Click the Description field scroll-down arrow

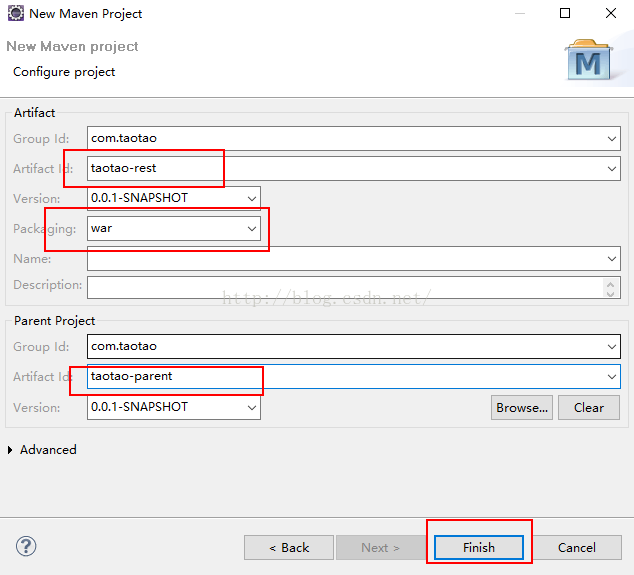point(611,293)
